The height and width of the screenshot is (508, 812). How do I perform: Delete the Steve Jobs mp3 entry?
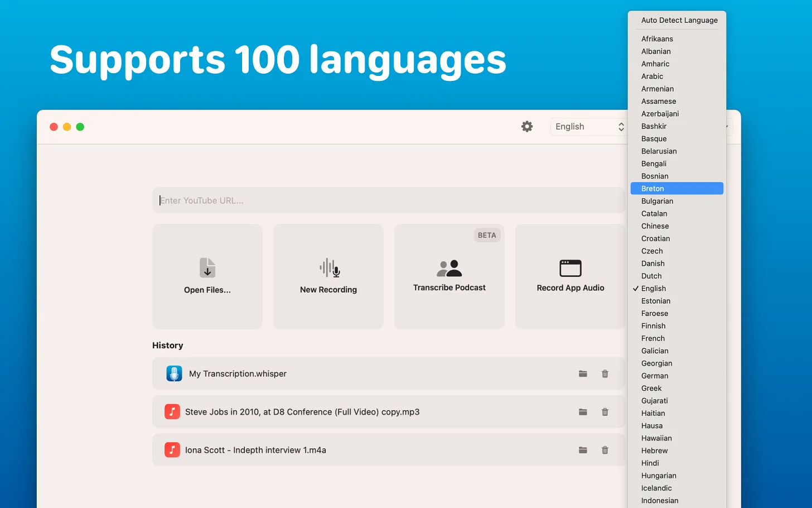pos(605,412)
